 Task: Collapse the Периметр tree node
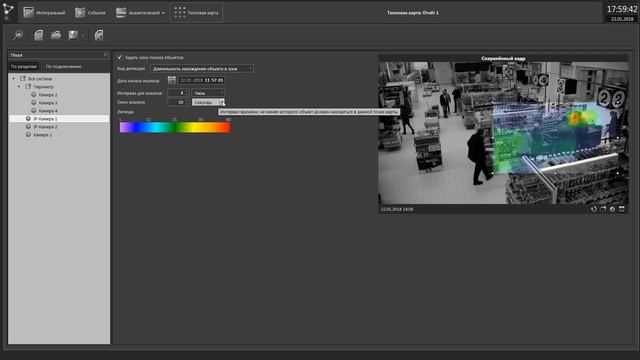19,87
